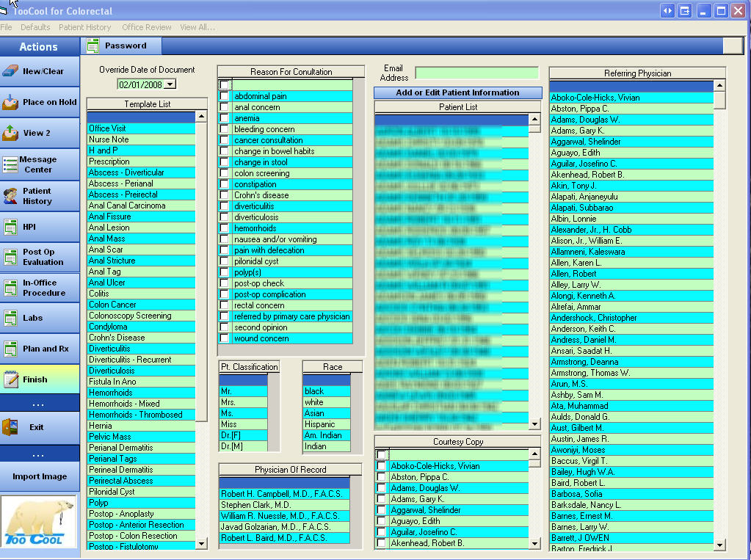Open the Override Date dropdown arrow
The width and height of the screenshot is (751, 560).
[x=170, y=84]
